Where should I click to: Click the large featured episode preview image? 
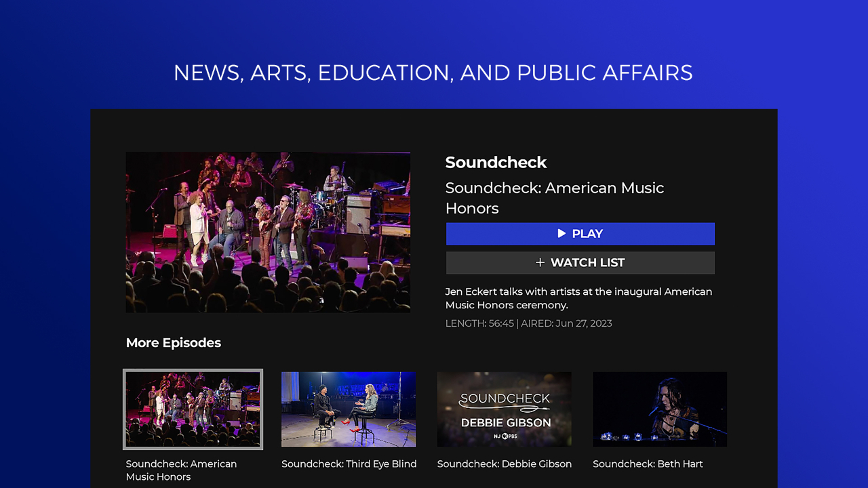[x=268, y=231]
